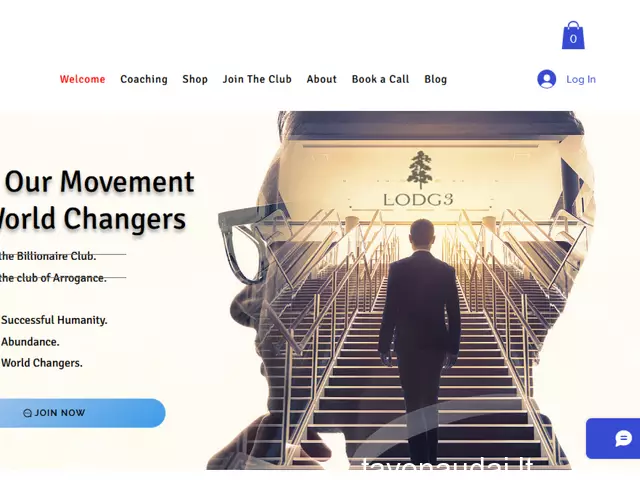Click the Our Movement headline text

pos(99,182)
